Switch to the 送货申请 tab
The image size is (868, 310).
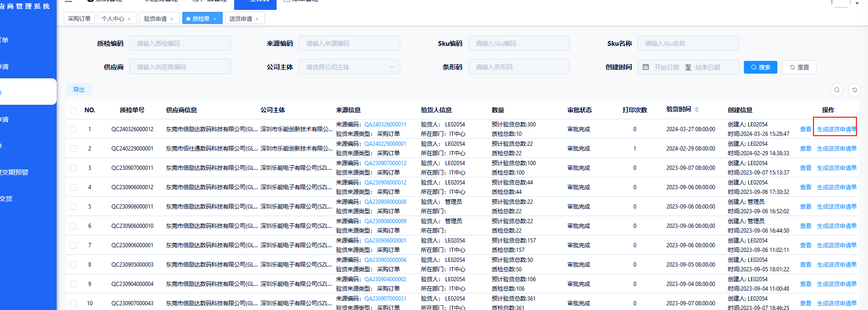[x=240, y=19]
